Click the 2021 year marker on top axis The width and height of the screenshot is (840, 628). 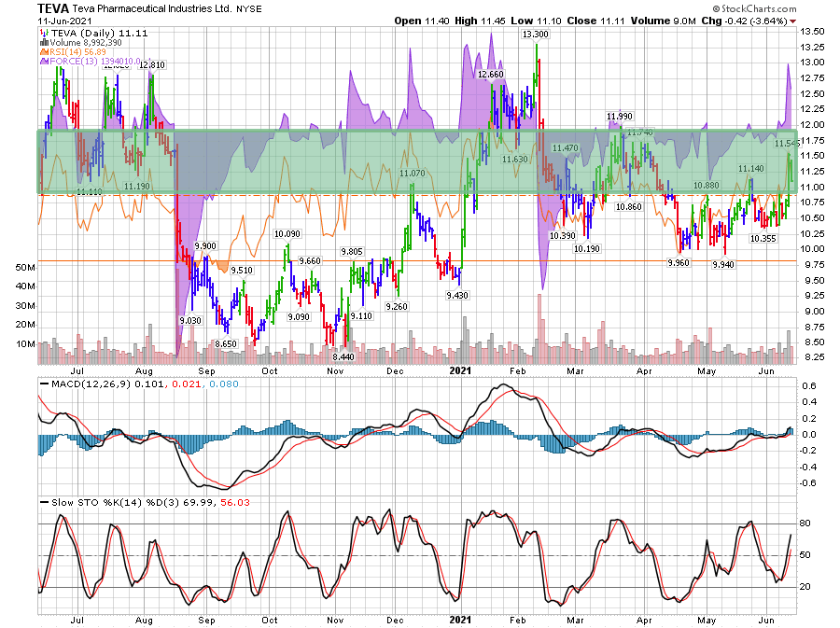click(x=462, y=369)
